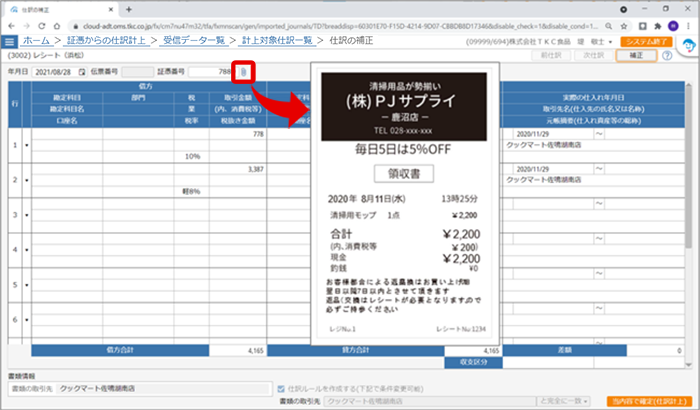The width and height of the screenshot is (700, 410).
Task: Reload the page
Action: tap(42, 26)
